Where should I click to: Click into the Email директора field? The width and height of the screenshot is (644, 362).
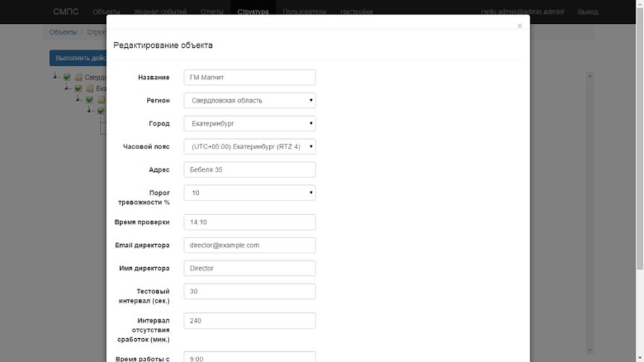click(250, 245)
